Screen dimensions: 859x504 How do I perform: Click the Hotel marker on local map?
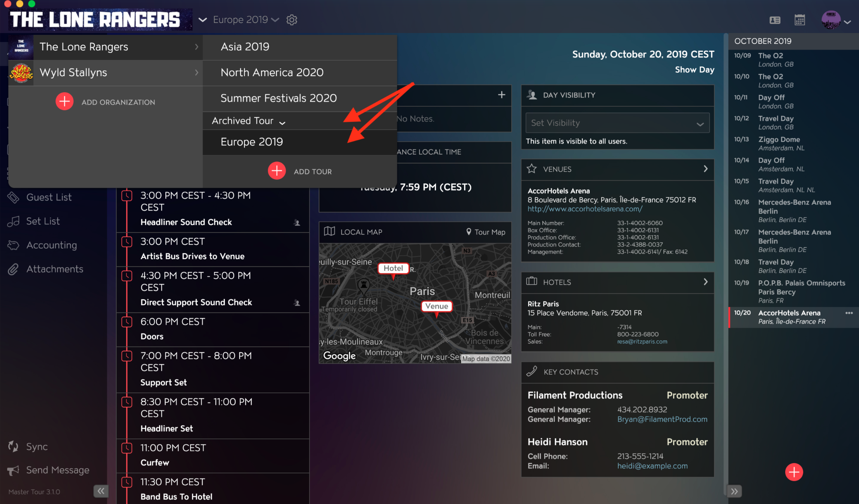[393, 269]
